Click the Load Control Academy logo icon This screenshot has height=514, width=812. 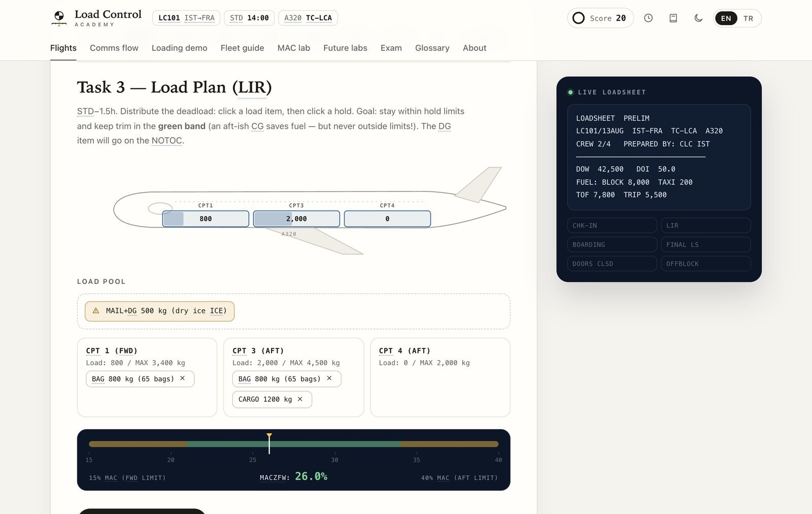59,18
